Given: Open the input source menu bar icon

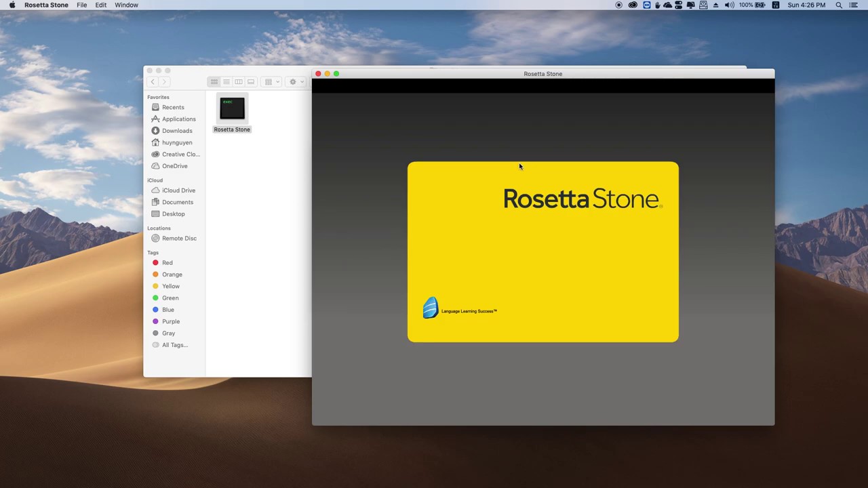Looking at the screenshot, I should pos(776,5).
